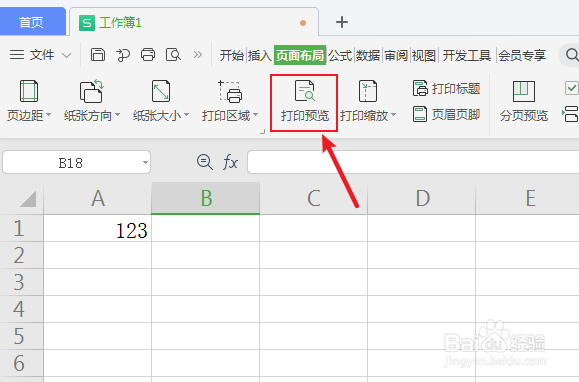Select column C header
The width and height of the screenshot is (579, 382).
(x=314, y=199)
